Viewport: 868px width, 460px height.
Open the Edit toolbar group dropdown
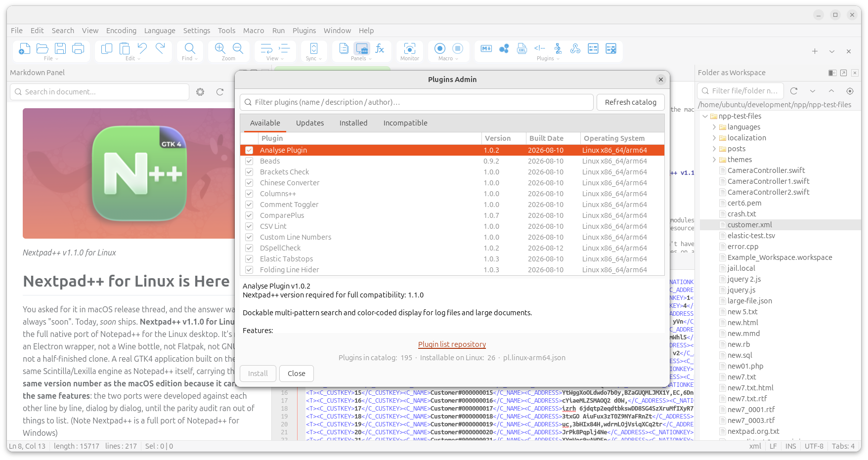coord(133,58)
